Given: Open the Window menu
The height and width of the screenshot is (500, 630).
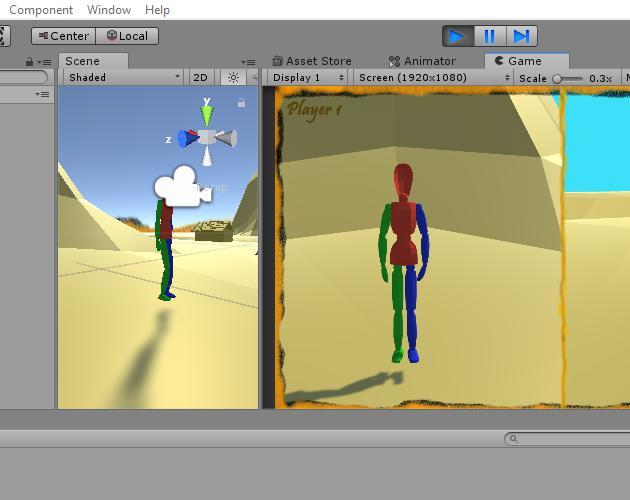Looking at the screenshot, I should click(108, 10).
